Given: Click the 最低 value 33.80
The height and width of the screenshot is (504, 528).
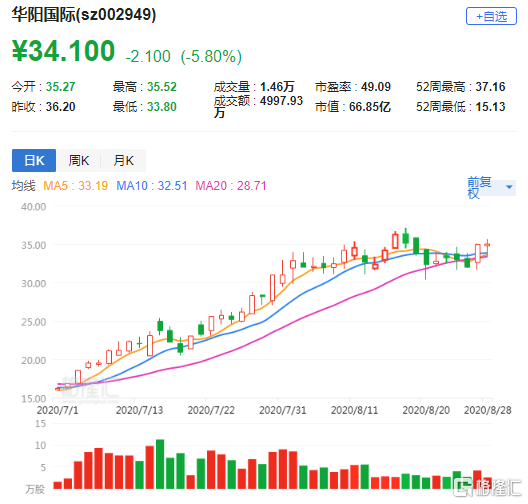Looking at the screenshot, I should point(162,107).
